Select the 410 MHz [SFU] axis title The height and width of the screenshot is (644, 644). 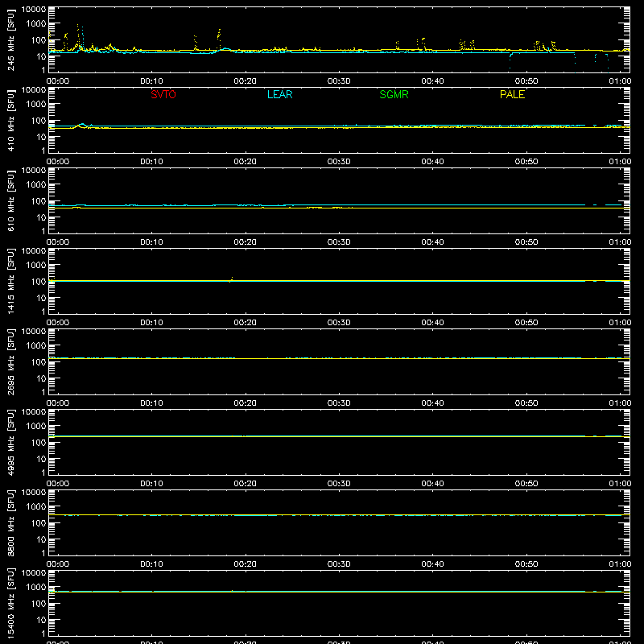coord(10,120)
